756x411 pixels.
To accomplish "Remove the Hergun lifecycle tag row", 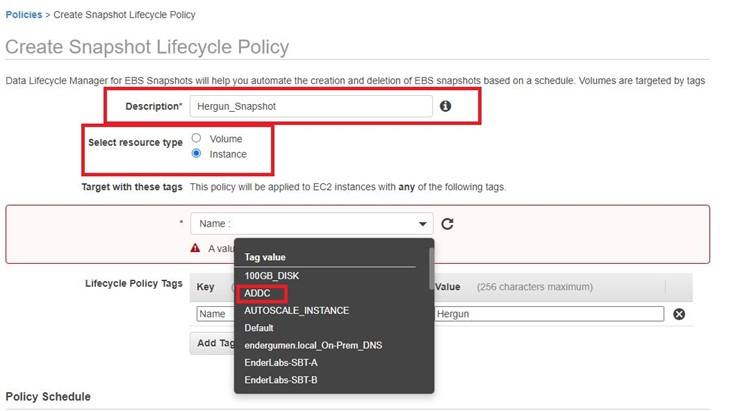I will click(679, 314).
